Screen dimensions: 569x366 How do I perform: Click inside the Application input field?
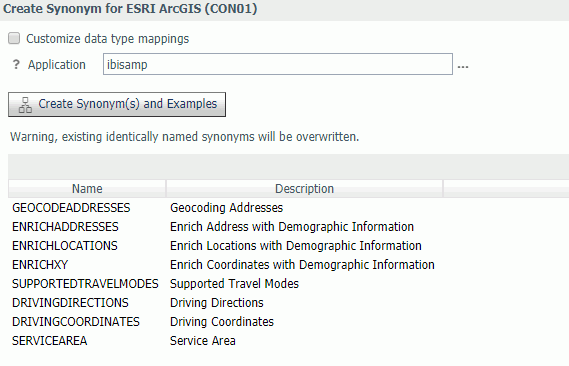click(278, 64)
